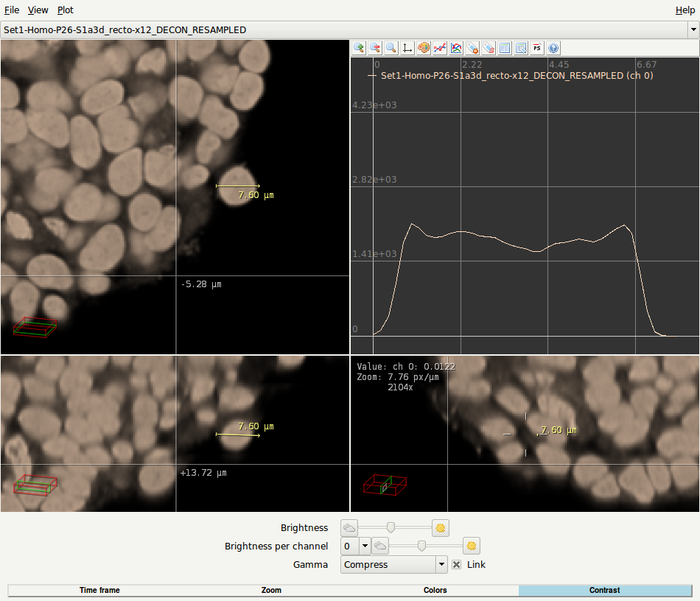700x601 pixels.
Task: Switch to the Colors tab
Action: click(435, 590)
